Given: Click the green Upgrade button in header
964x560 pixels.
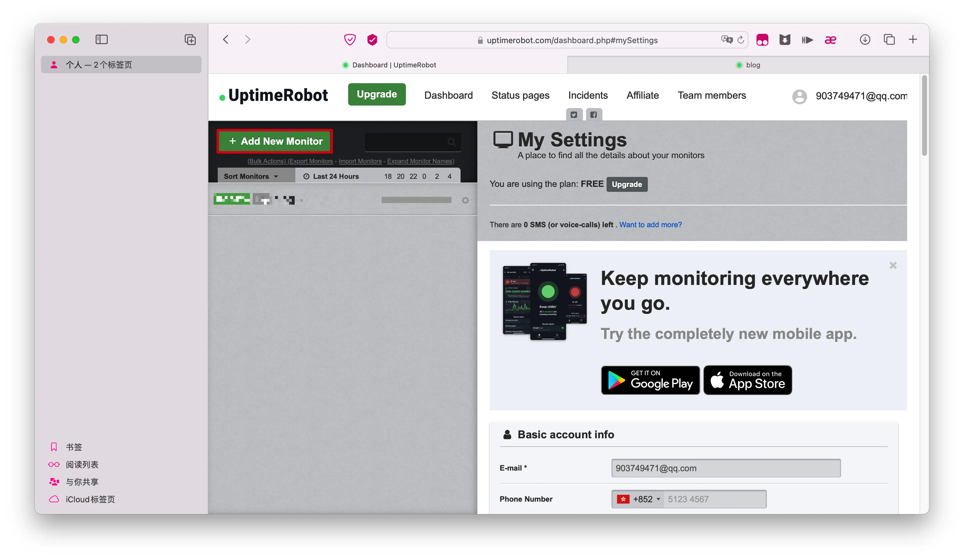Looking at the screenshot, I should tap(377, 94).
